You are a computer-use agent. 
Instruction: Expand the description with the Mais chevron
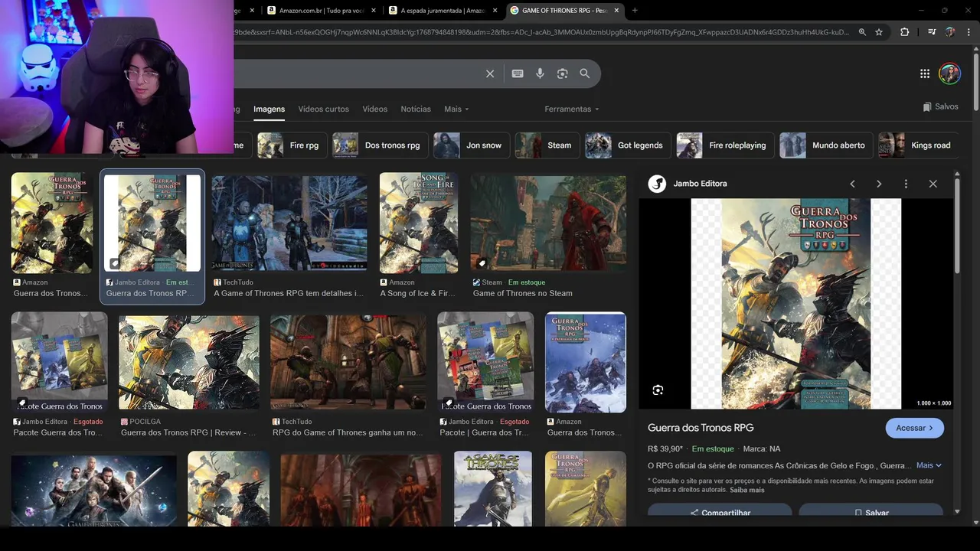[929, 465]
